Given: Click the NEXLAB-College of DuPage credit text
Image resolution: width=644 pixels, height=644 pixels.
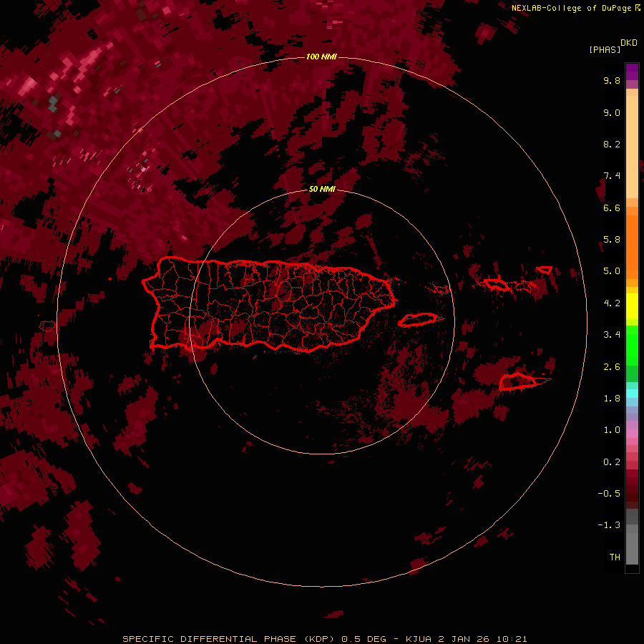Looking at the screenshot, I should (572, 8).
